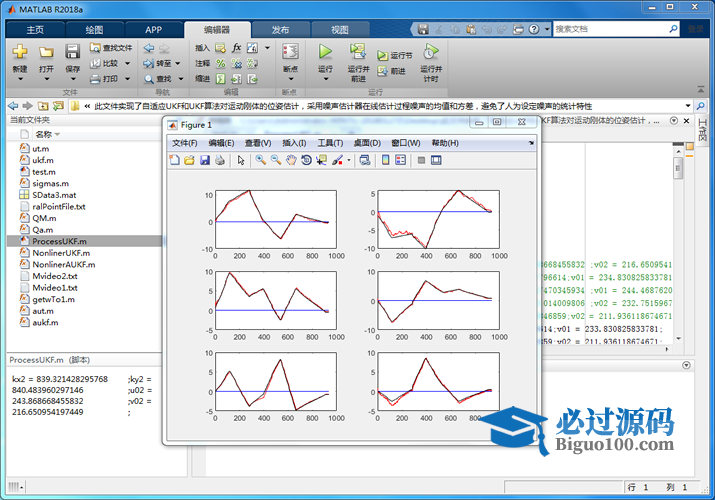The width and height of the screenshot is (715, 500).
Task: Click Run Section (运行节) button
Action: [395, 55]
